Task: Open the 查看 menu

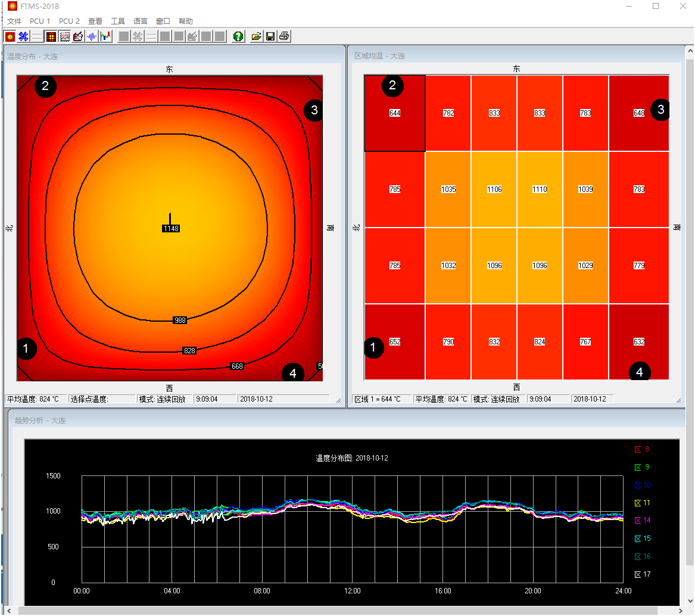Action: point(95,21)
